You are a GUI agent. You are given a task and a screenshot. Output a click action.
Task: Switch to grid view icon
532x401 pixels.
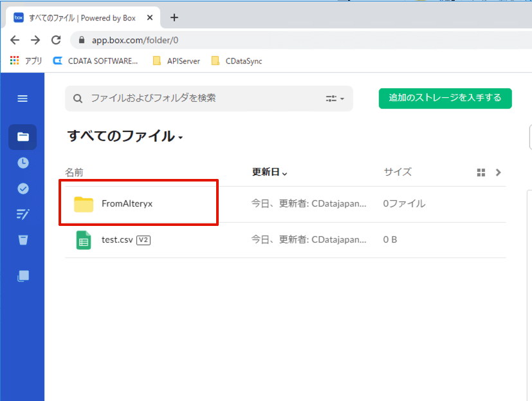pos(481,173)
